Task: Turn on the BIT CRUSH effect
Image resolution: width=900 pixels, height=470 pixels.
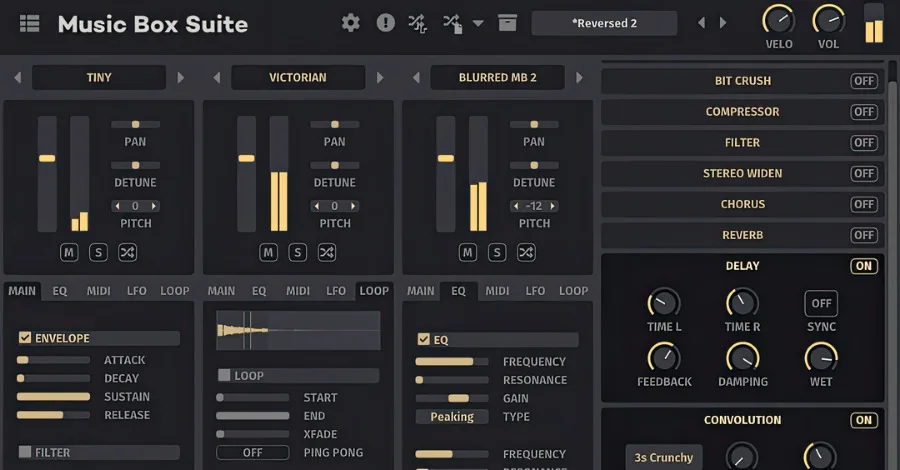Action: (x=864, y=81)
